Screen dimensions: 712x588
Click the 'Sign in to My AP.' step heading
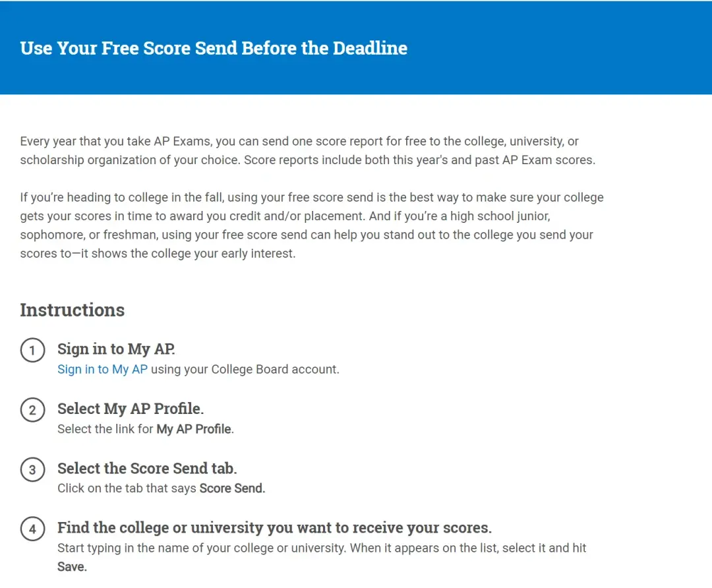(x=116, y=349)
